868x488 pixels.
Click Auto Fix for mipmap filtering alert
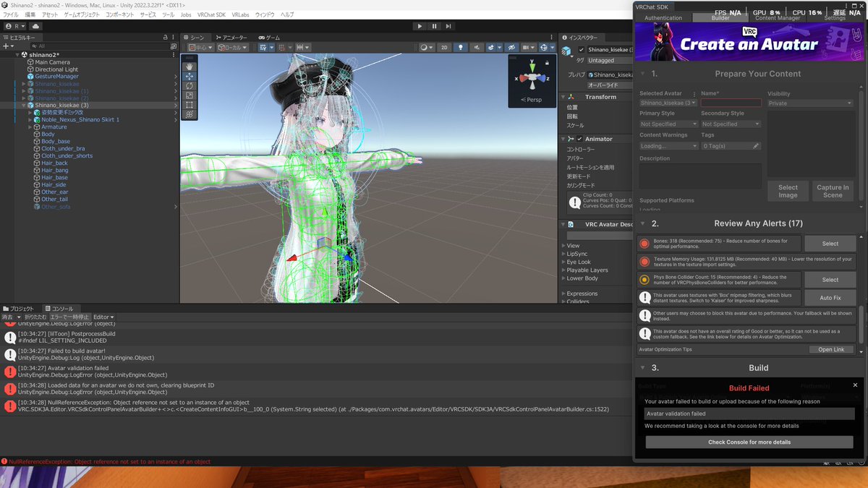point(830,298)
